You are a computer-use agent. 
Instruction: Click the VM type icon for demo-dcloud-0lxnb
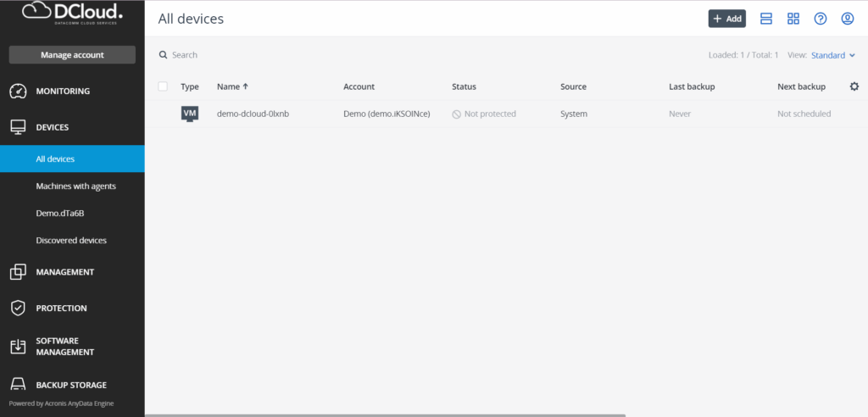pyautogui.click(x=190, y=114)
